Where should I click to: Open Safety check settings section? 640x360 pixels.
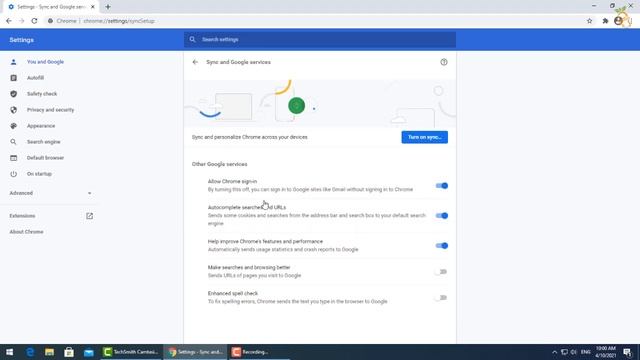pyautogui.click(x=42, y=94)
